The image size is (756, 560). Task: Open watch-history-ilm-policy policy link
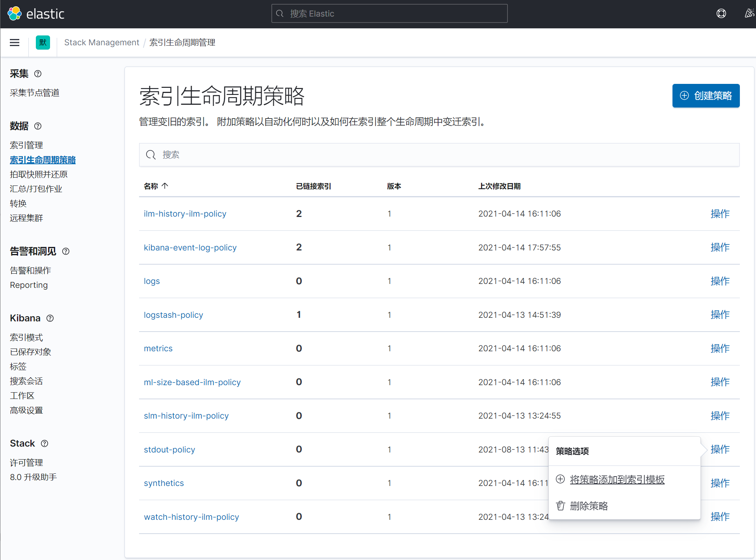pyautogui.click(x=191, y=517)
